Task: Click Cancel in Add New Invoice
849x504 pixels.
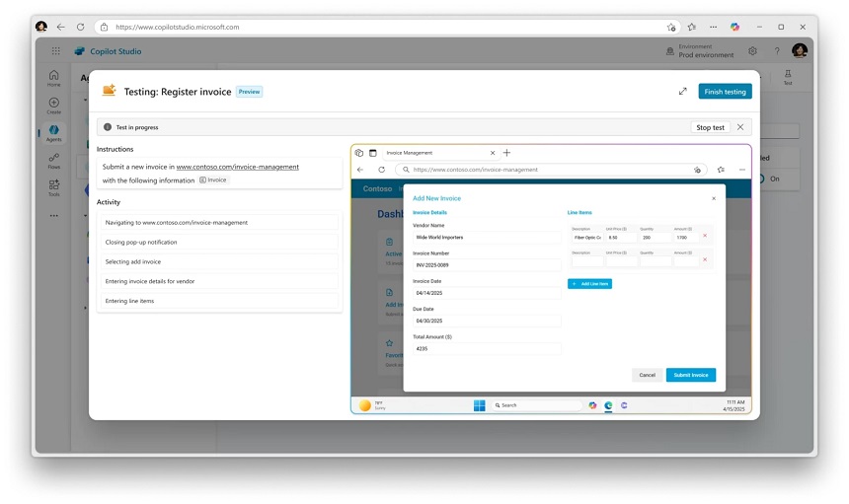Action: click(x=647, y=375)
